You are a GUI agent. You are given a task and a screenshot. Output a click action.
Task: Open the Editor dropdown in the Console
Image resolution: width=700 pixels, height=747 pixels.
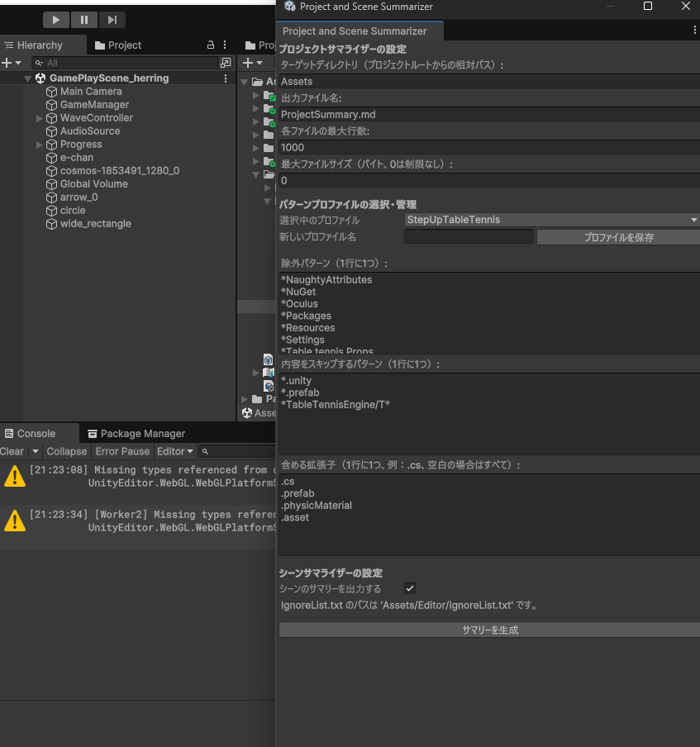pyautogui.click(x=174, y=451)
